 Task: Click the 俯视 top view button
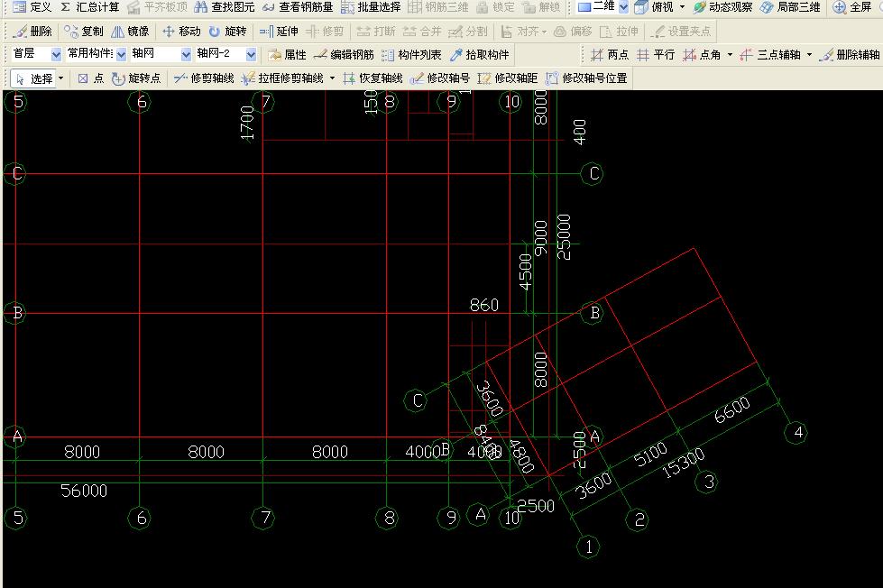point(654,7)
